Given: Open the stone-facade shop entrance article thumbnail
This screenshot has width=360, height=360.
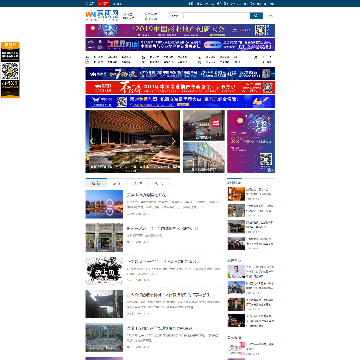Looking at the screenshot, I should 104,237.
